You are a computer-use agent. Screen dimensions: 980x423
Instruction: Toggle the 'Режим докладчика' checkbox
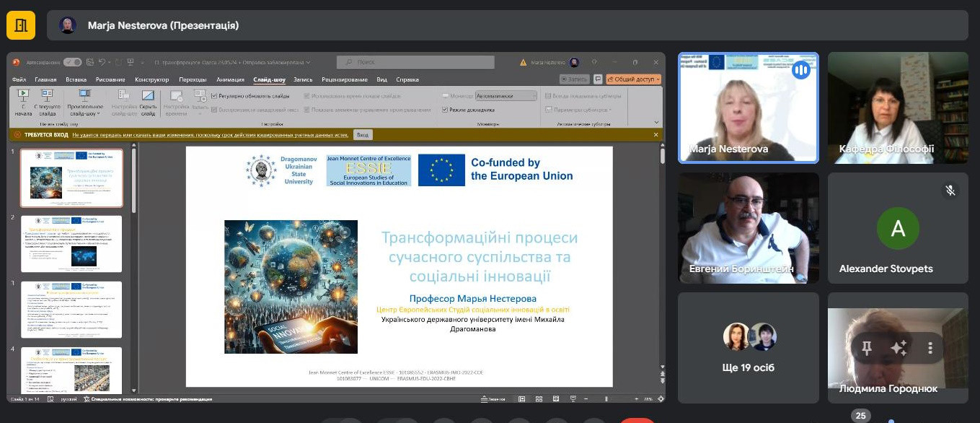[x=445, y=110]
